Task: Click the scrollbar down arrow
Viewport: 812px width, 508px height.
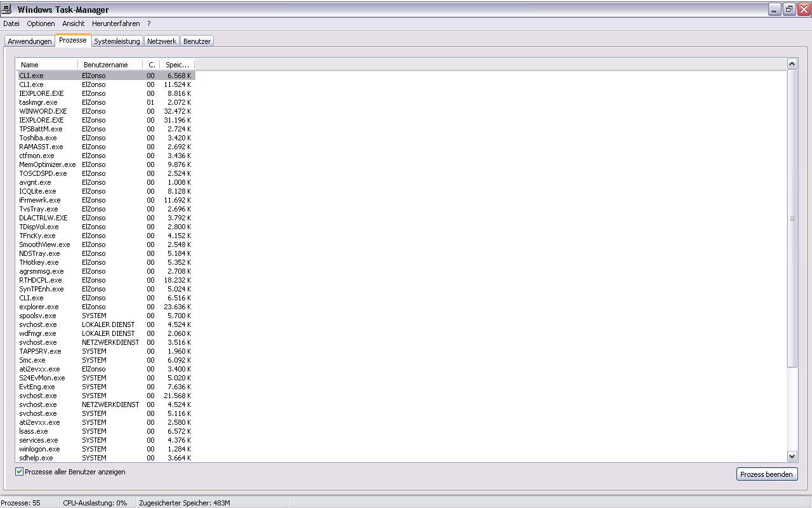Action: (792, 456)
